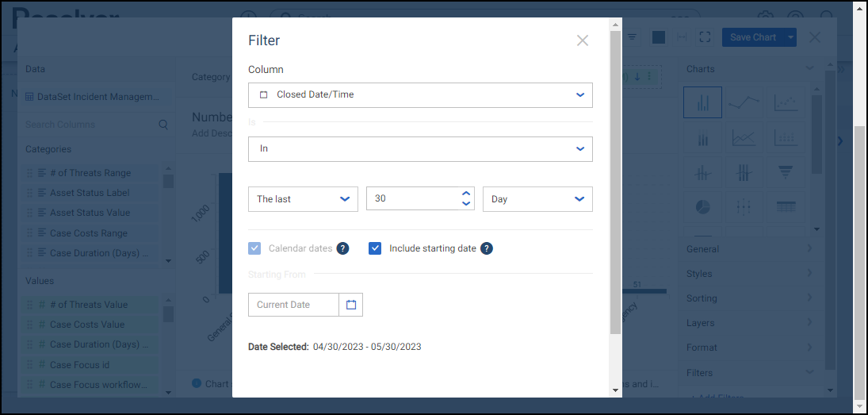Click the Categories list scroll-down arrow

point(168,261)
